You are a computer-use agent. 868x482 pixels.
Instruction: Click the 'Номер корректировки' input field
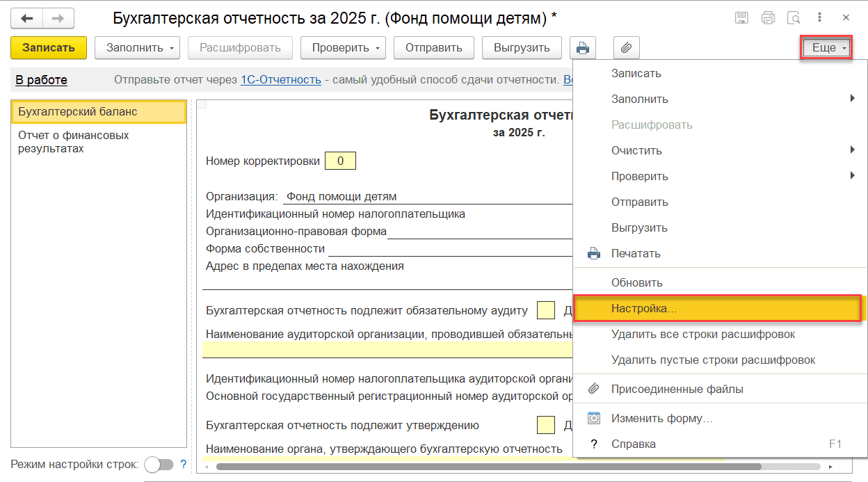pos(340,161)
